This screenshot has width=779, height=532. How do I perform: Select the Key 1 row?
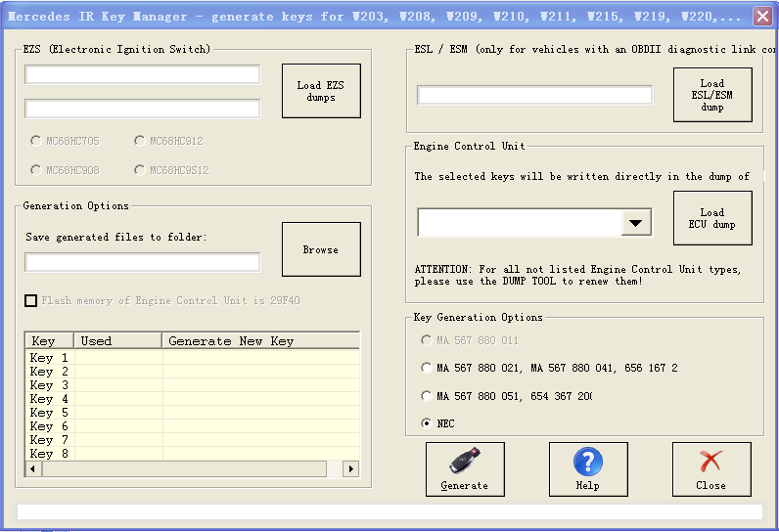[192, 358]
